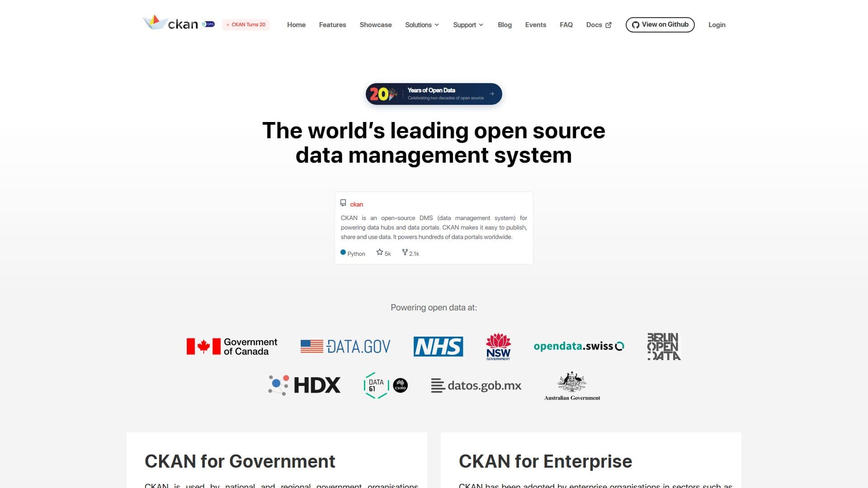Viewport: 868px width, 488px height.
Task: Click the CKAN for Enterprise heading
Action: 545,461
